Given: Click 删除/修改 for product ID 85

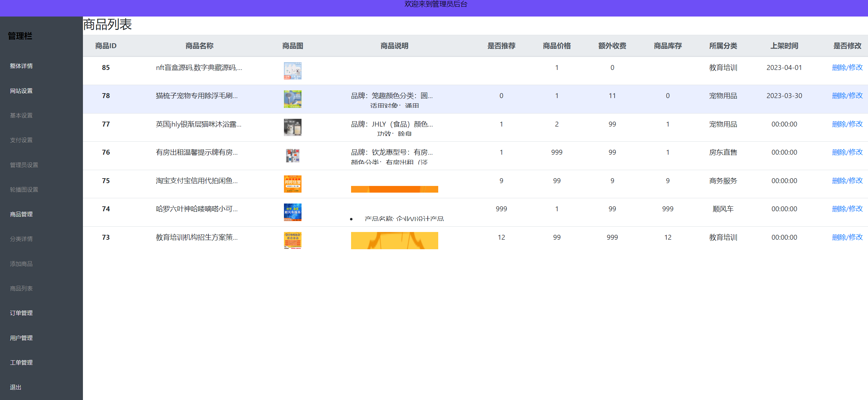Looking at the screenshot, I should (x=847, y=67).
